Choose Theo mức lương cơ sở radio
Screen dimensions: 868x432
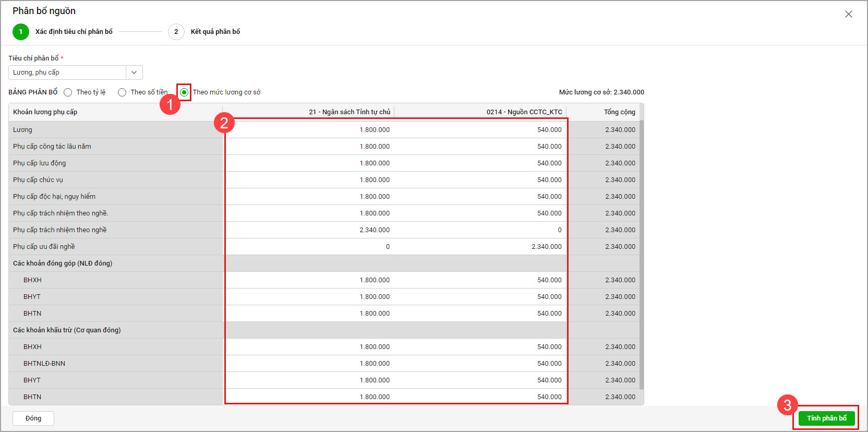click(x=184, y=92)
